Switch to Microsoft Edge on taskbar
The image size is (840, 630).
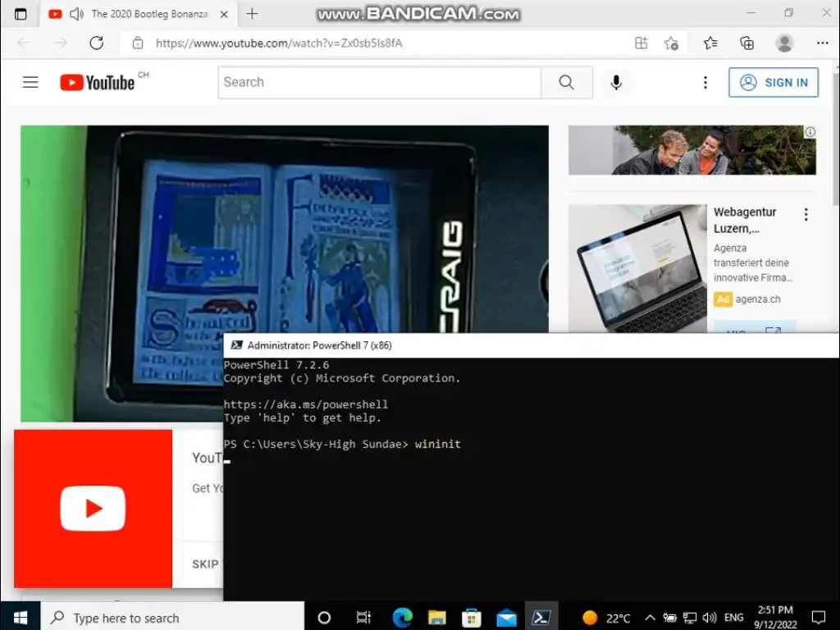click(x=402, y=618)
